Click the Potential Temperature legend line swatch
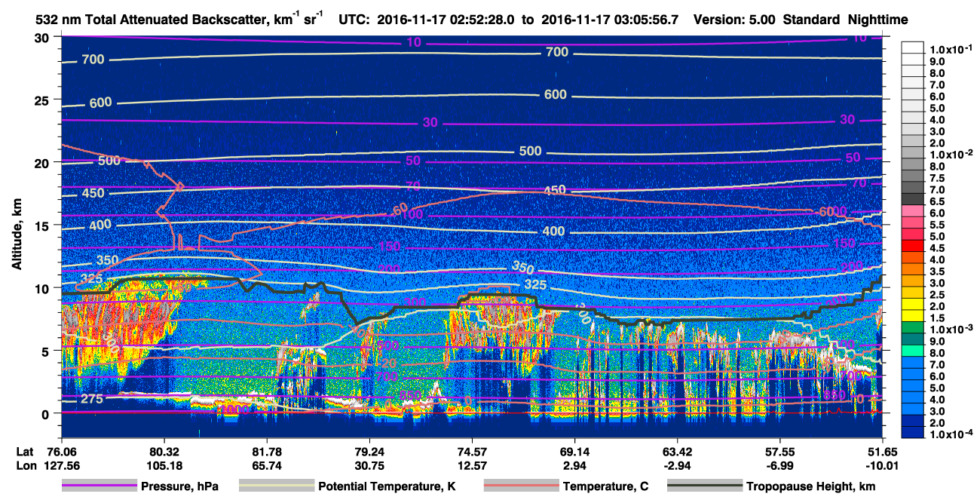This screenshot has height=503, width=980. pyautogui.click(x=277, y=486)
